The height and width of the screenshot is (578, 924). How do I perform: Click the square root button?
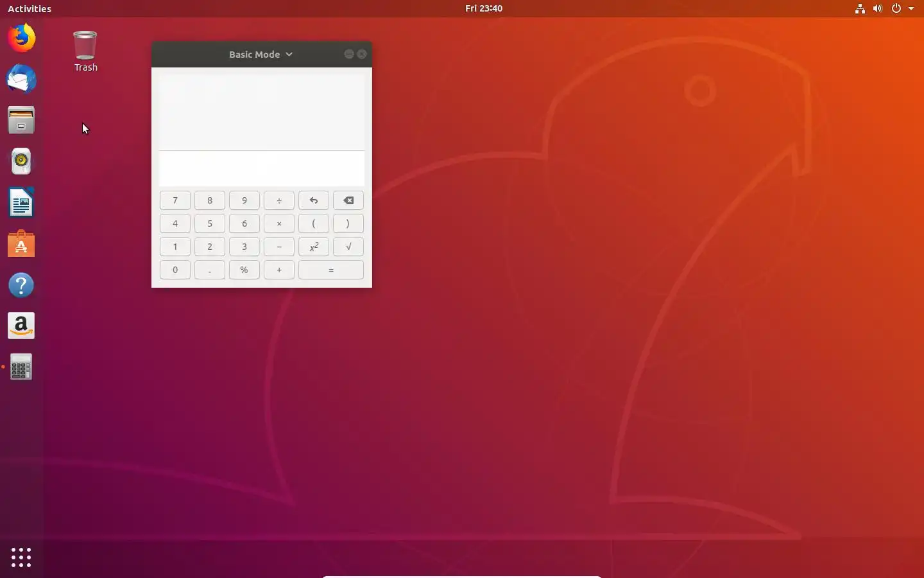[348, 247]
